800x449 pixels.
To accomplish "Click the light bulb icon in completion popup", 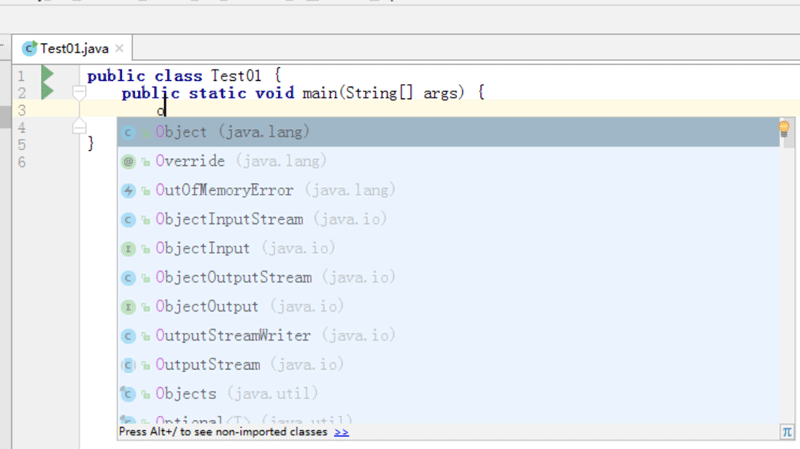I will pyautogui.click(x=784, y=129).
